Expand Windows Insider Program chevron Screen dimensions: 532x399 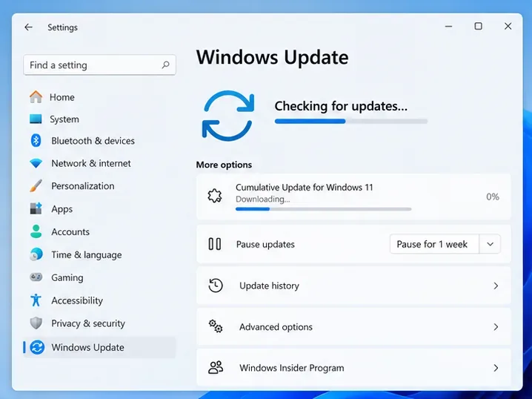click(x=496, y=368)
